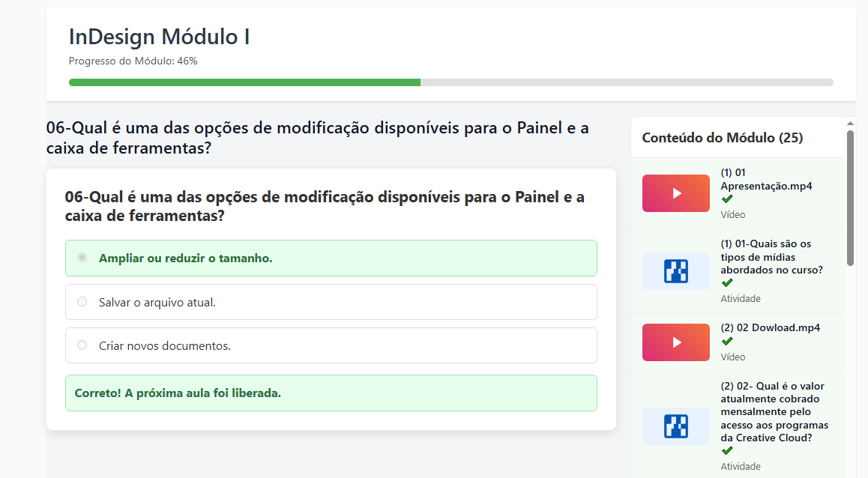The image size is (868, 478).
Task: Click the "InDesign Módulo I" module title
Action: pos(158,36)
